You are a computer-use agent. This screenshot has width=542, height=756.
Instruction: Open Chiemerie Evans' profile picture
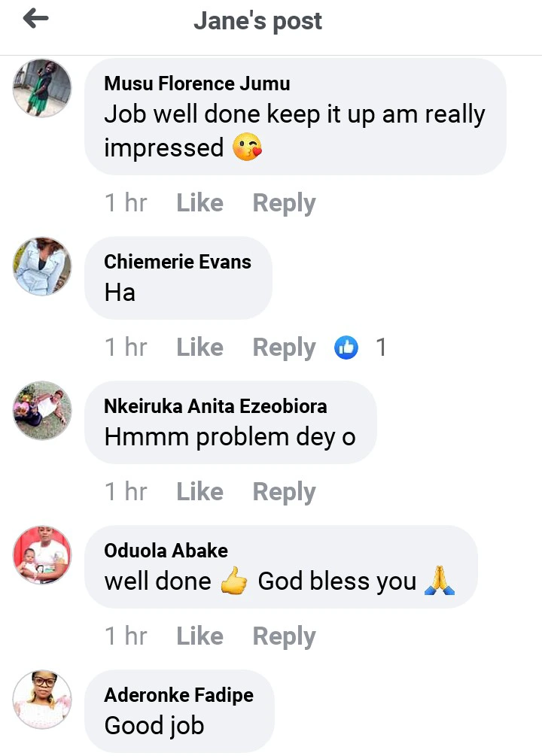(43, 266)
